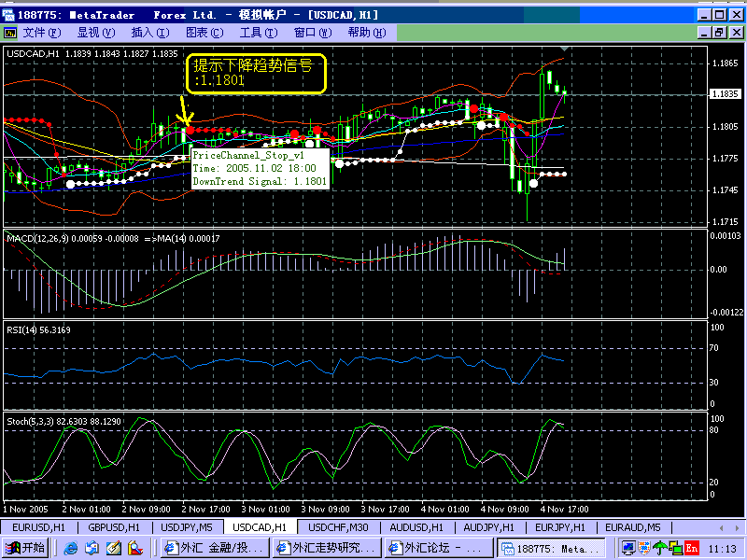Click the 1.1715 price axis label
Viewport: 747px width, 560px height.
click(725, 222)
